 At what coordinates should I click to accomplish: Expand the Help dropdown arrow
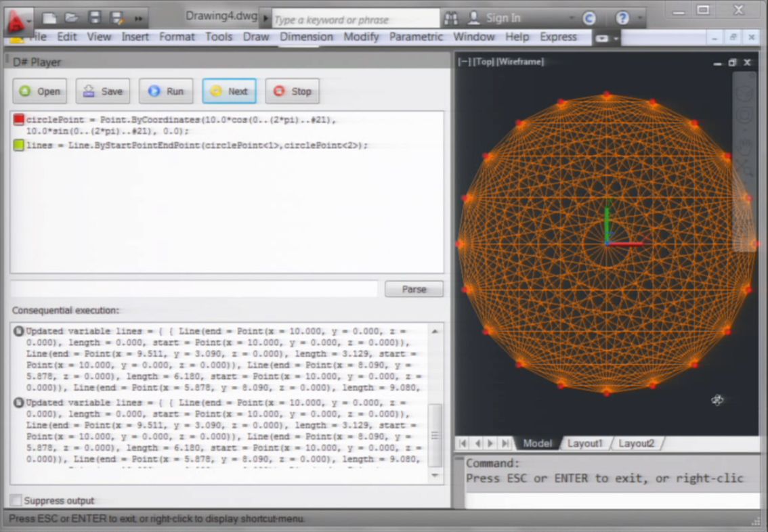click(640, 18)
